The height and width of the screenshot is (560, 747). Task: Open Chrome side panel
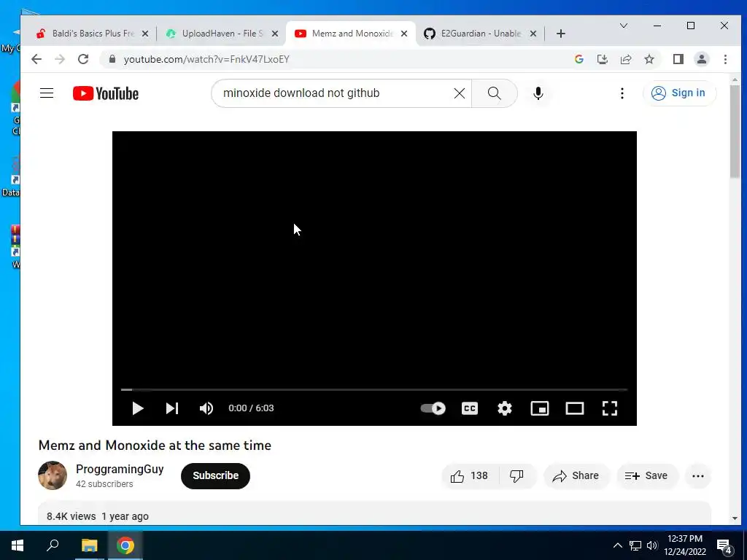point(678,59)
